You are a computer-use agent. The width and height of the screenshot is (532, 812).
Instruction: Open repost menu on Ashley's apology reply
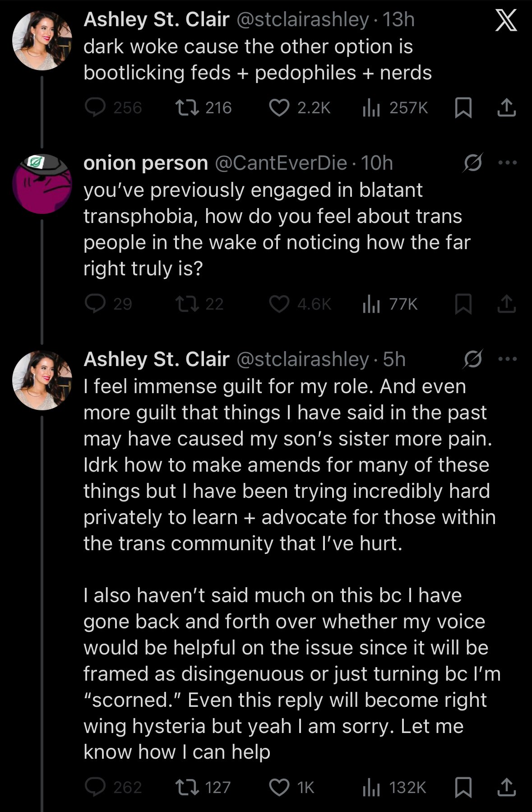click(183, 787)
